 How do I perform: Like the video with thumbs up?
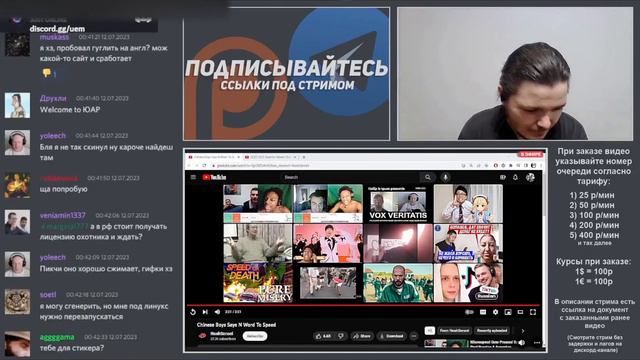[322, 336]
